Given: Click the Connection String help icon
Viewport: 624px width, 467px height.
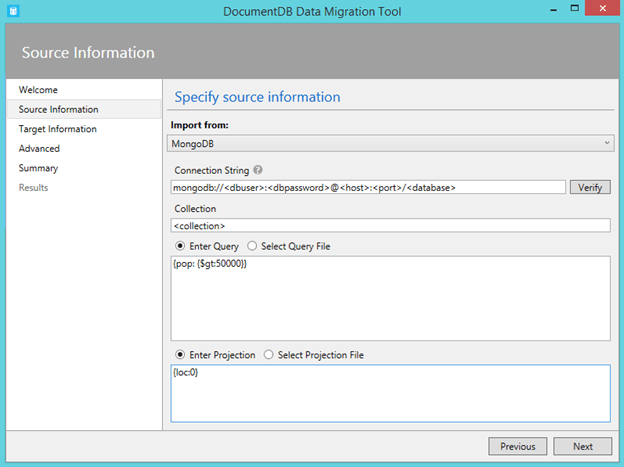Looking at the screenshot, I should coord(258,170).
